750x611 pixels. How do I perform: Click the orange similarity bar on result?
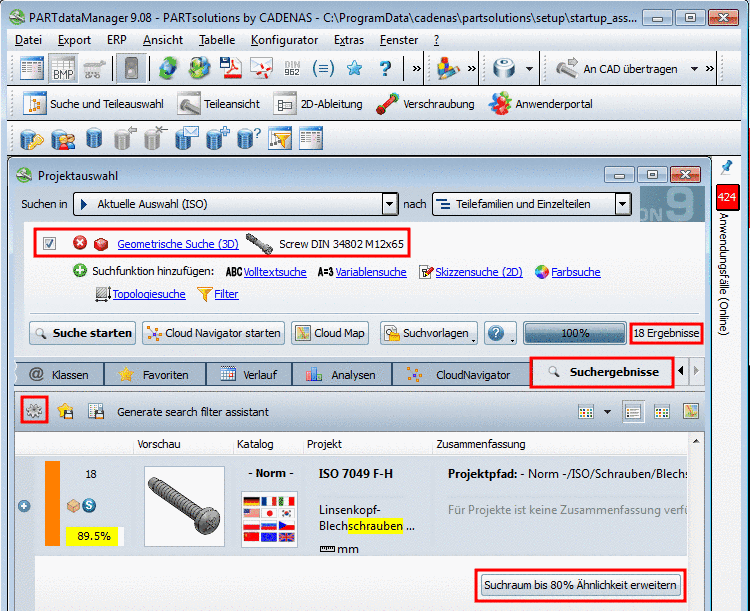tap(52, 503)
